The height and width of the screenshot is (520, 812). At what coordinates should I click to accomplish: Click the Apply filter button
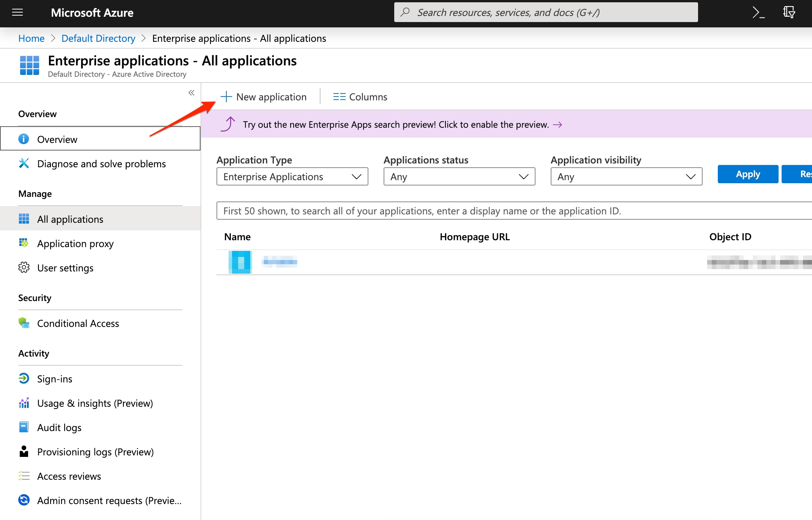point(748,174)
